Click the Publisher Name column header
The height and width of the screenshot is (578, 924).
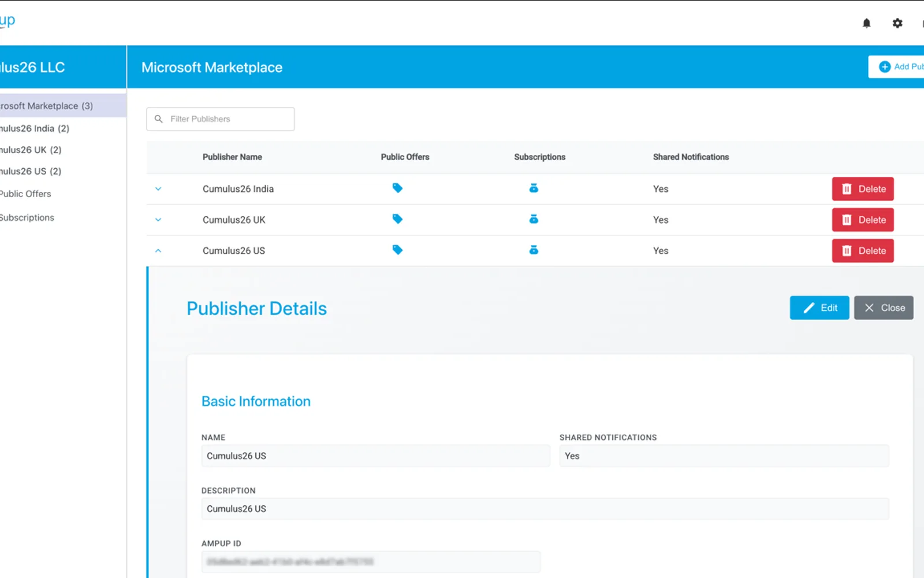232,157
